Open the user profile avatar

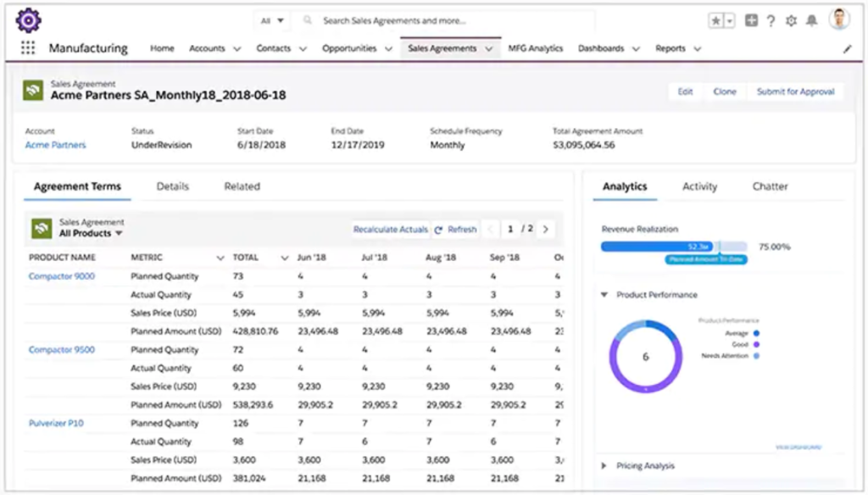click(839, 19)
